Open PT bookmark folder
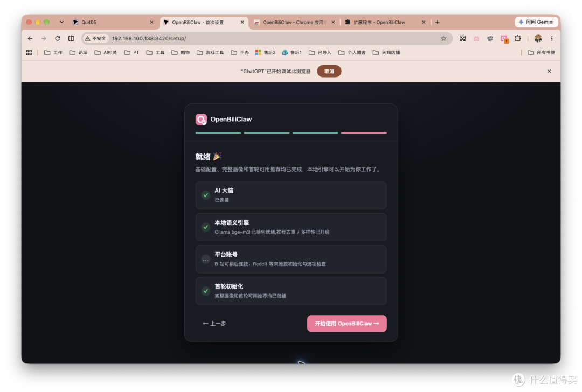This screenshot has height=392, width=582. tap(132, 53)
